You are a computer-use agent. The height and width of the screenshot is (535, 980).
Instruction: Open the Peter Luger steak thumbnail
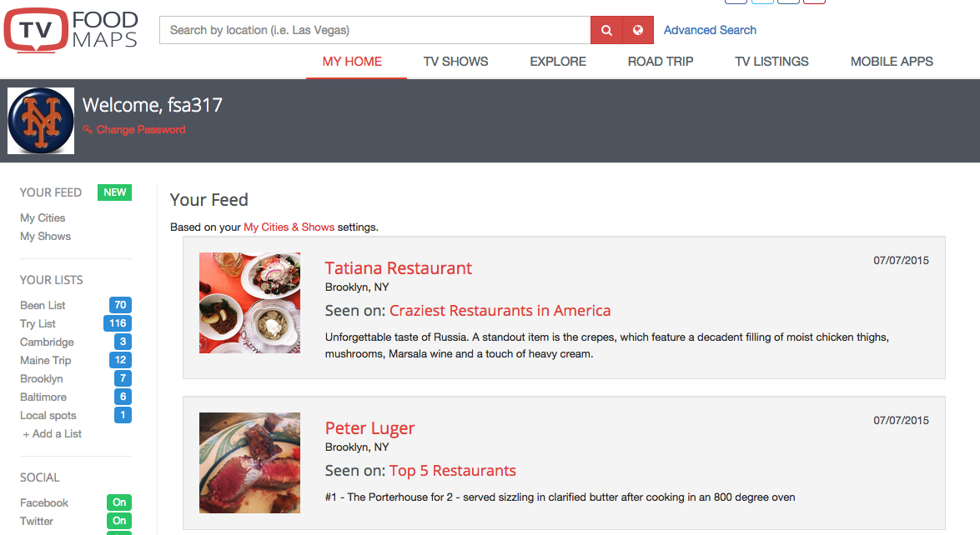point(250,462)
